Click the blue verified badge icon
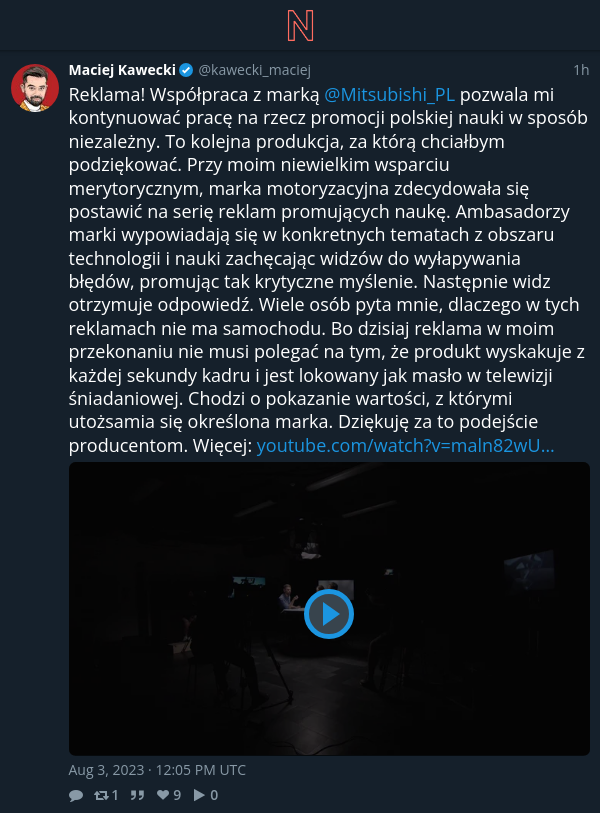Viewport: 600px width, 813px height. point(186,70)
